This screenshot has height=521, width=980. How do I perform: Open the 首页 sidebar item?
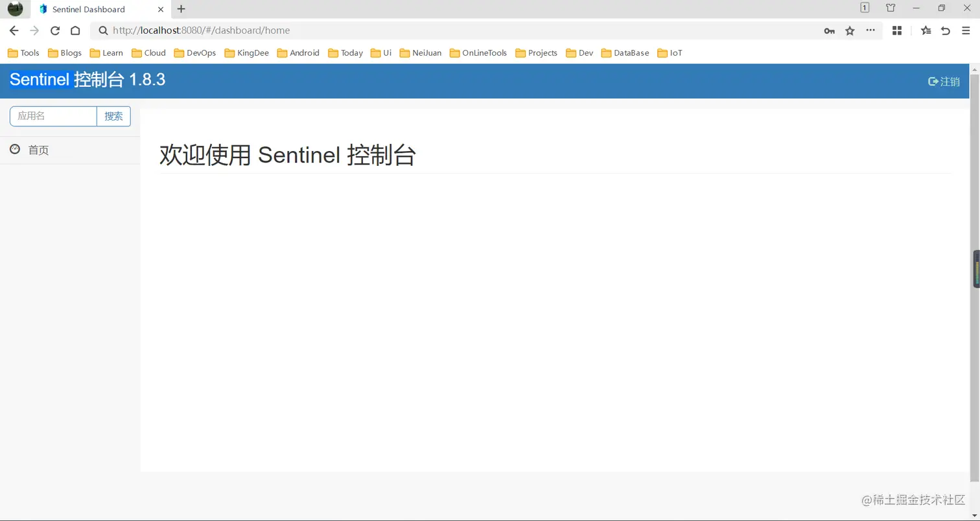point(70,150)
